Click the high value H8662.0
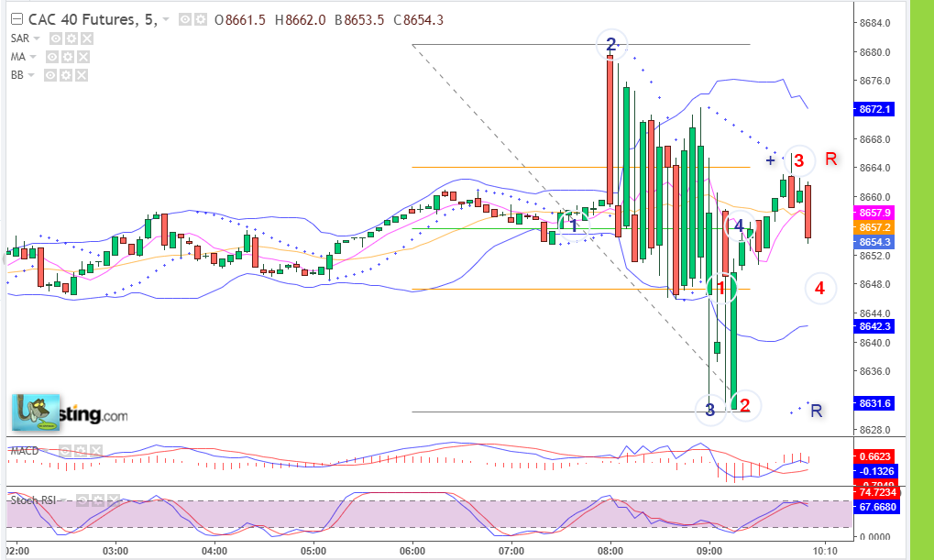 coord(301,20)
